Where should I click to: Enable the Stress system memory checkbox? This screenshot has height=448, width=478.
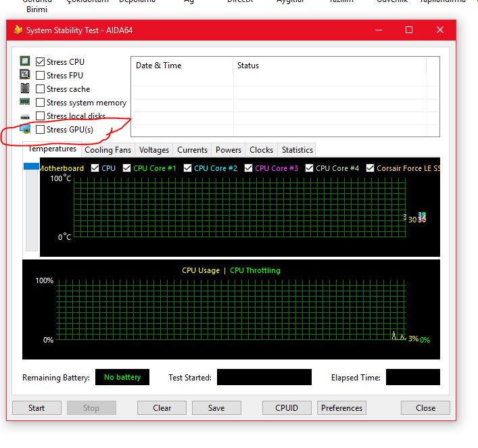[x=40, y=103]
